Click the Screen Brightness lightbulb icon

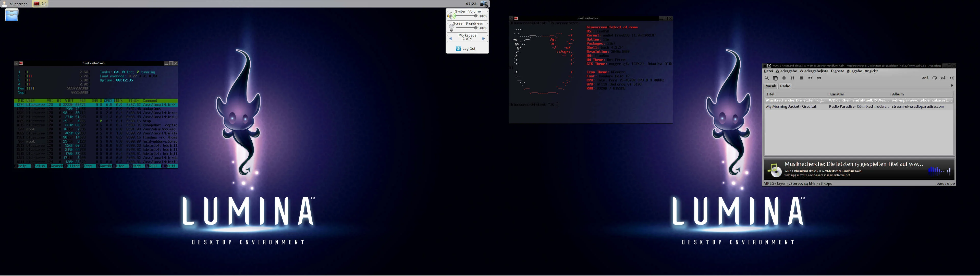pyautogui.click(x=451, y=28)
